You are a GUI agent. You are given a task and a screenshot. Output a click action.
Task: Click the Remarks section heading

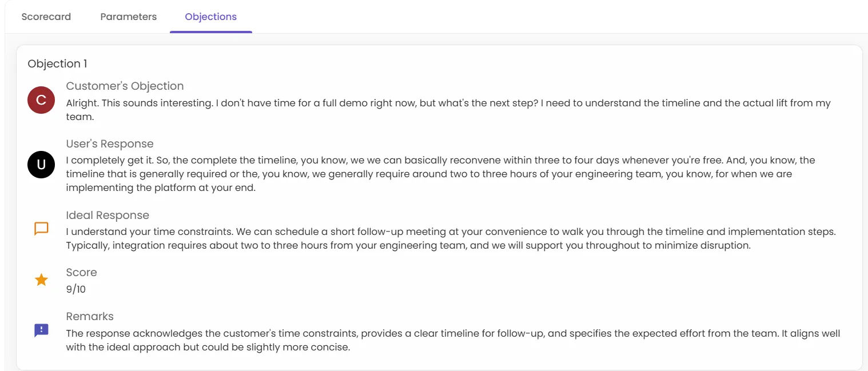coord(89,316)
